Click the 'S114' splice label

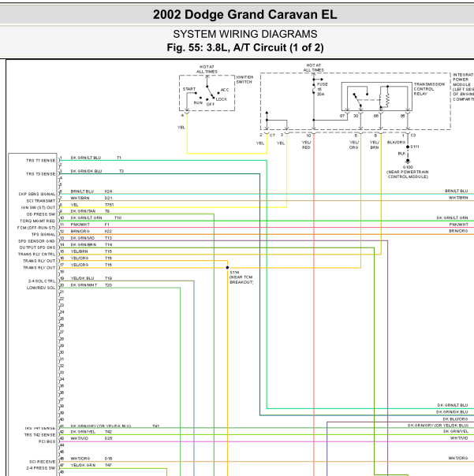234,273
